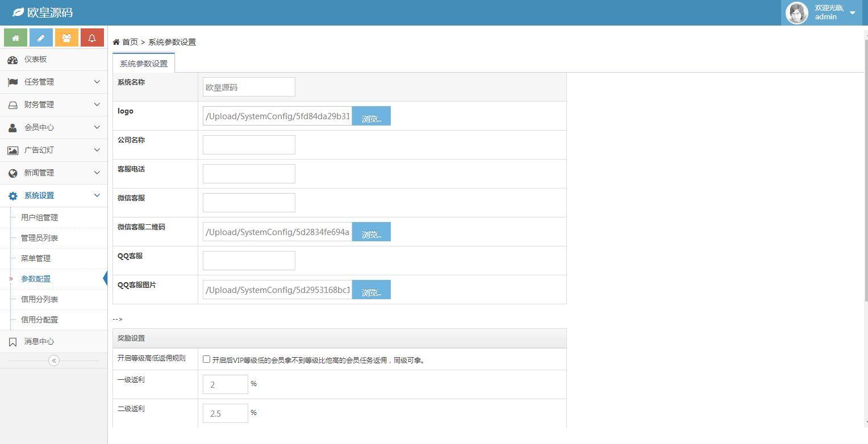Screen dimensions: 868x444
Task: Click the blue pencil edit shortcut icon
Action: tap(41, 37)
